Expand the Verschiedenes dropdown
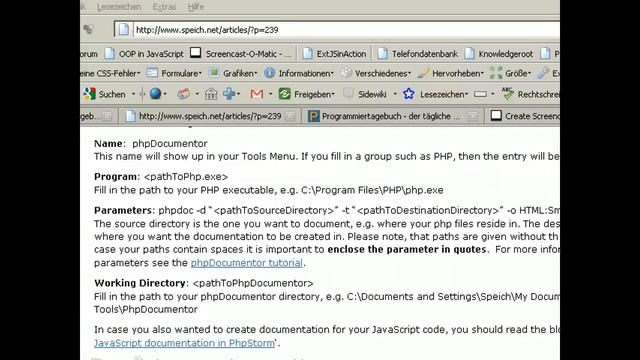This screenshot has height=360, width=640. tap(409, 73)
